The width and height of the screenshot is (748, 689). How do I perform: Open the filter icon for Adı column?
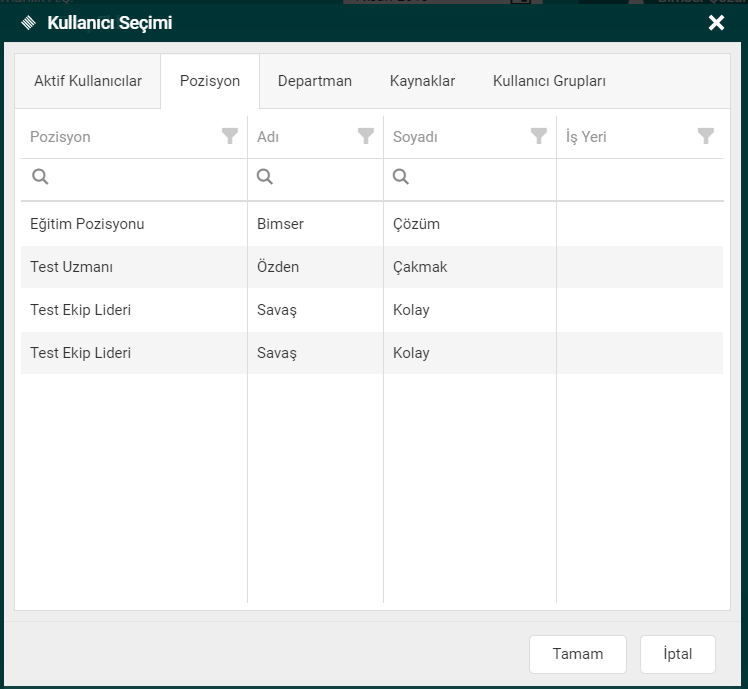pos(366,136)
